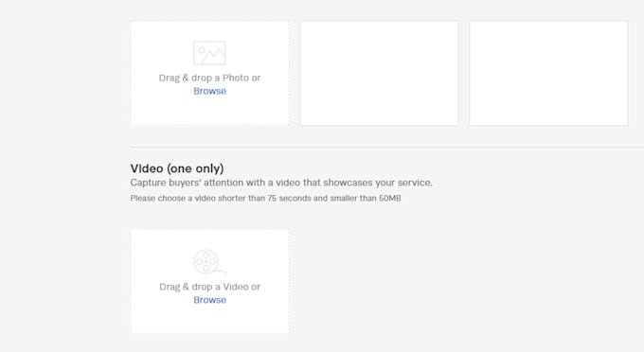Viewport: 644px width, 352px height.
Task: Click Browse link under Drag & drop a Photo
Action: click(x=210, y=91)
